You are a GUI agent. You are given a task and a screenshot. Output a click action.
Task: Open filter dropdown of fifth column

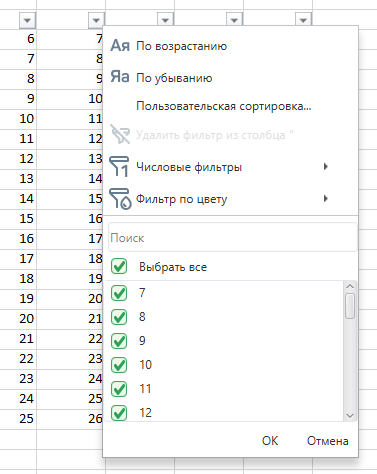point(303,19)
